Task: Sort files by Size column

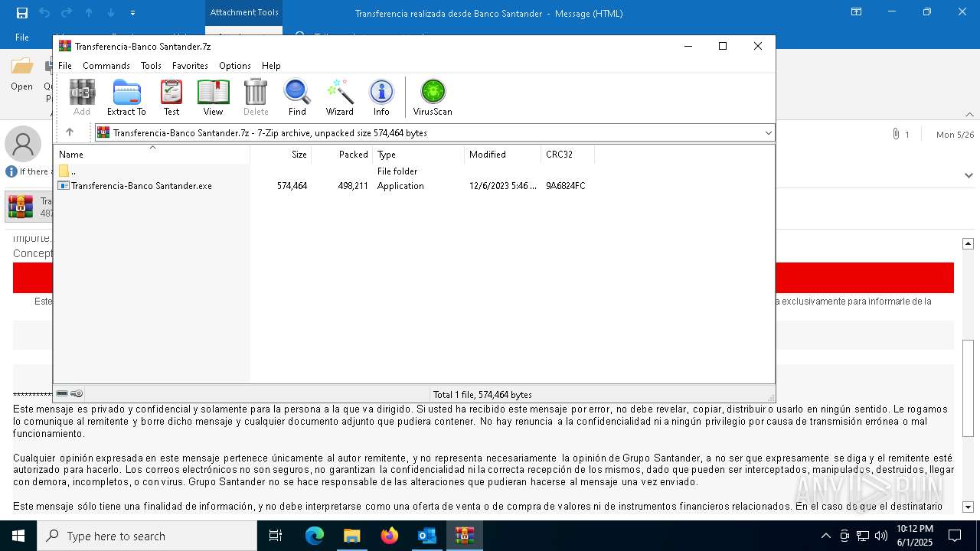Action: (281, 155)
